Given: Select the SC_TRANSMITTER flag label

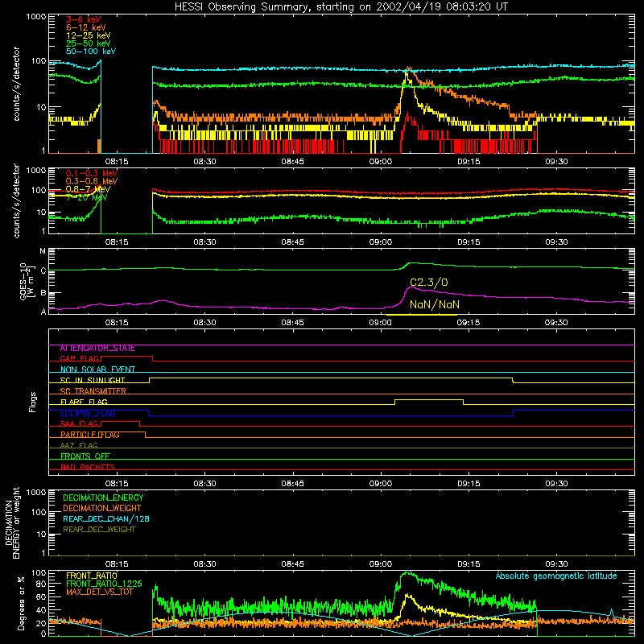Looking at the screenshot, I should pyautogui.click(x=93, y=391).
